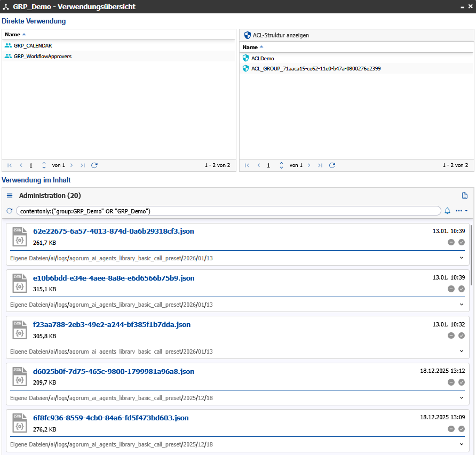Open the Administration hamburger menu
Image resolution: width=476 pixels, height=455 pixels.
tap(10, 196)
